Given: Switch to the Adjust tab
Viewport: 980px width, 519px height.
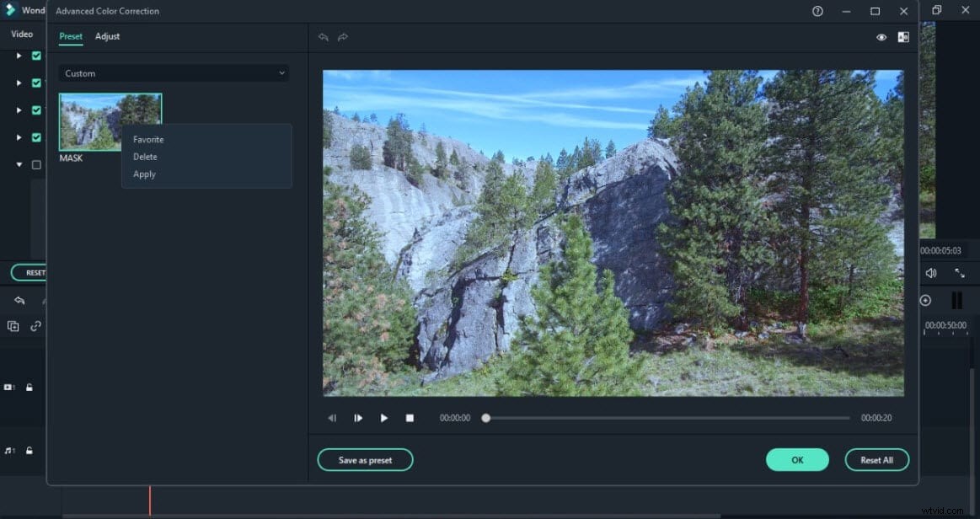Looking at the screenshot, I should (107, 36).
